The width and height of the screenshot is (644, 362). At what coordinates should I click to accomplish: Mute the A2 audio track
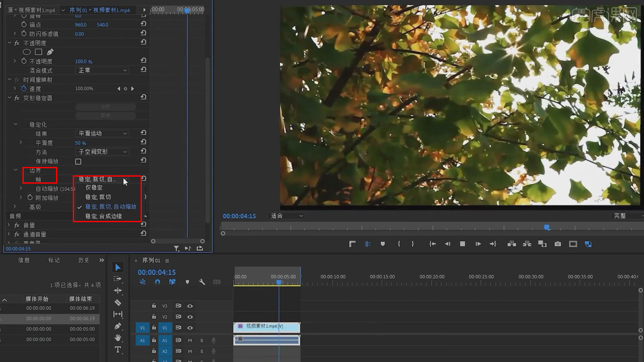coord(190,351)
